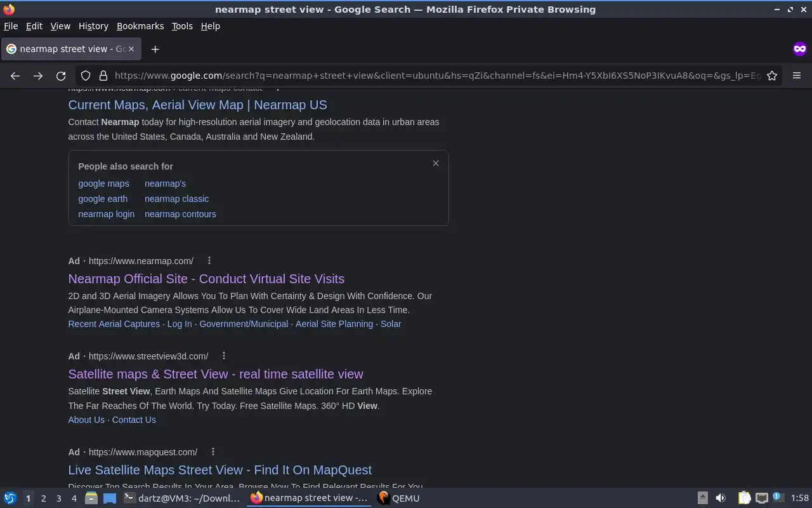812x508 pixels.
Task: Open the Log In sitelink
Action: 180,324
